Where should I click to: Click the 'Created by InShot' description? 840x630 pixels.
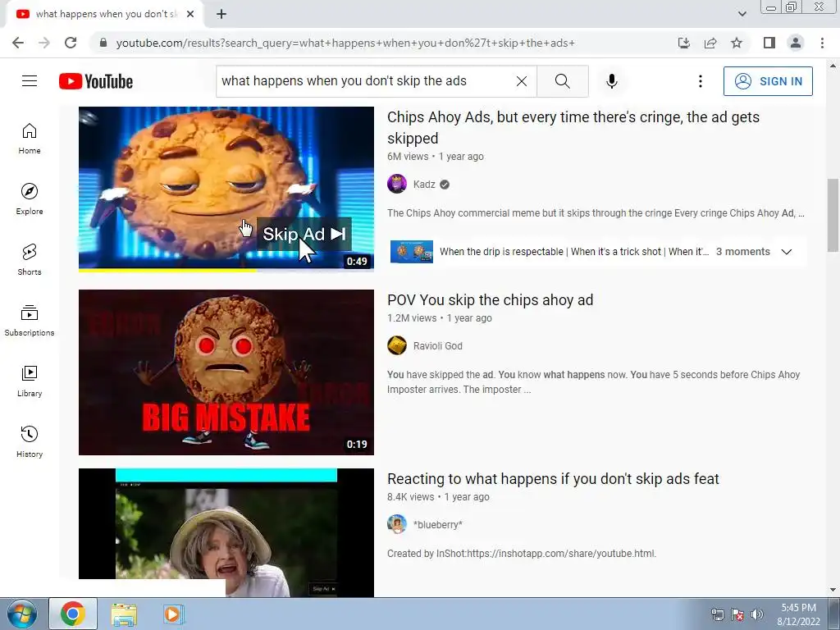[522, 554]
